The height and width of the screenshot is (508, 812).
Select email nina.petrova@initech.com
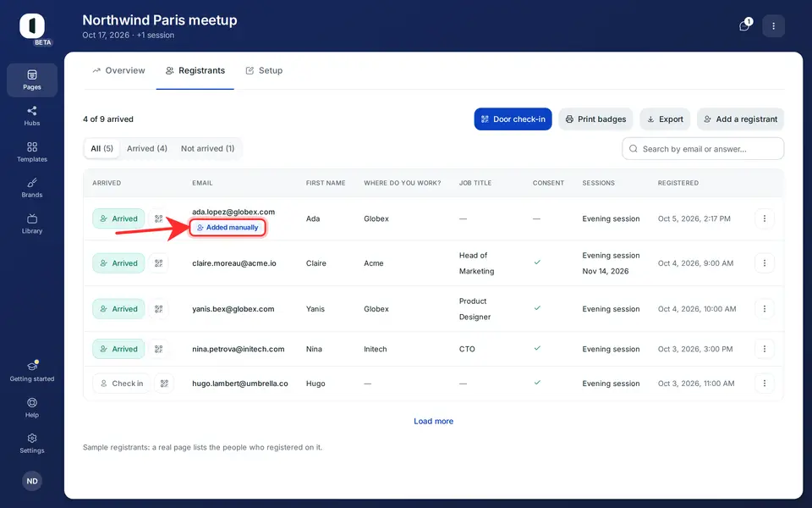pyautogui.click(x=239, y=349)
